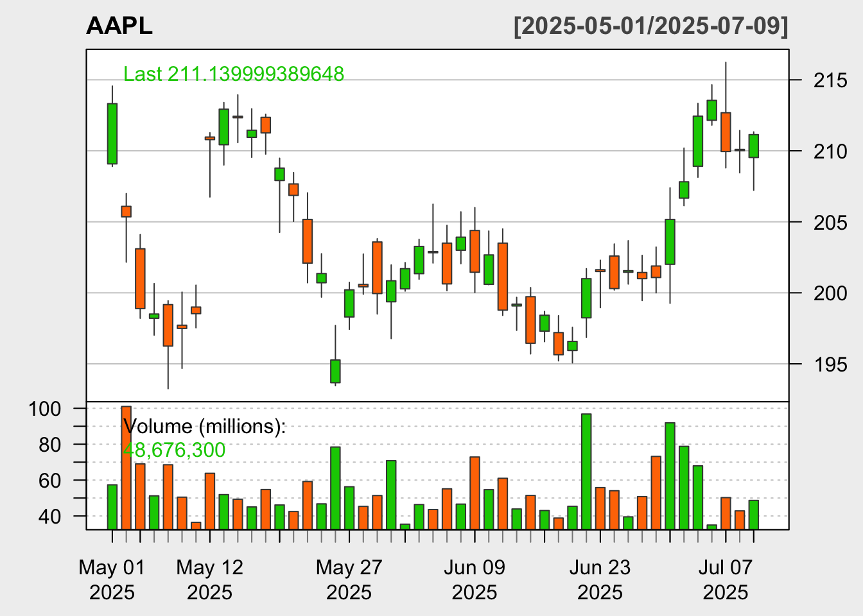Viewport: 863px width, 616px height.
Task: Click the lowest green candlestick near 194
Action: coord(335,372)
